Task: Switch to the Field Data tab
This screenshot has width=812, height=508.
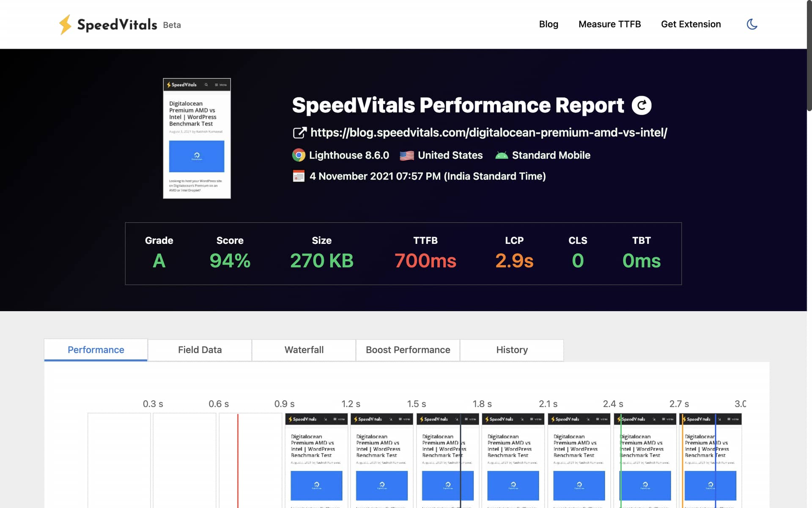Action: [200, 350]
